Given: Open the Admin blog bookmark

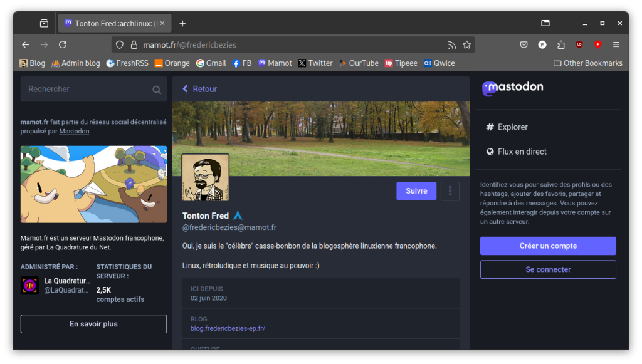Looking at the screenshot, I should 76,63.
